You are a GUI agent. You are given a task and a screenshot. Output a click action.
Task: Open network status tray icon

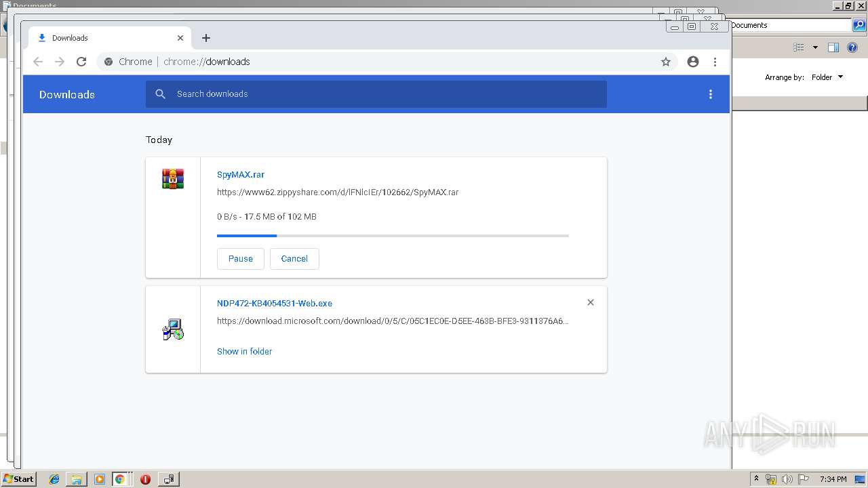(771, 479)
